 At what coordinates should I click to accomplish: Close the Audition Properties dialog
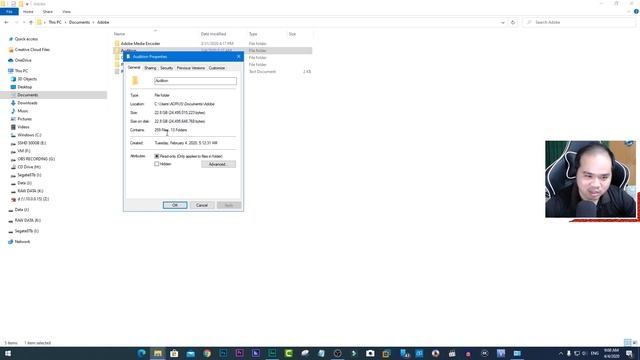(x=239, y=56)
